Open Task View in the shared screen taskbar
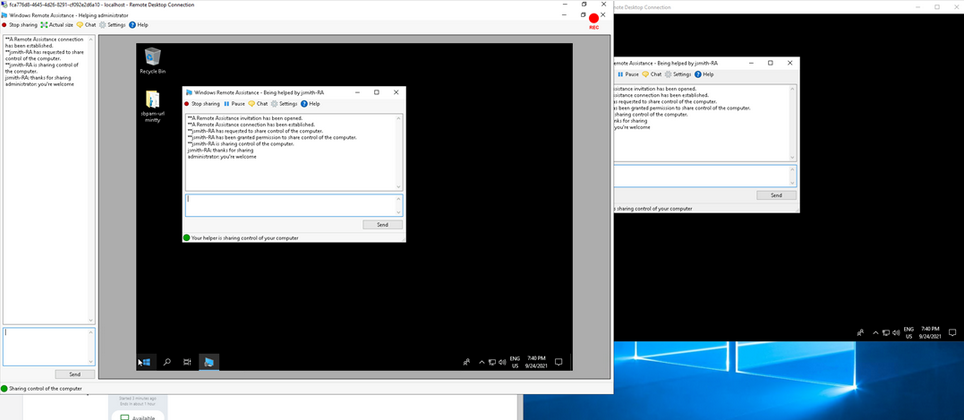 pyautogui.click(x=188, y=362)
